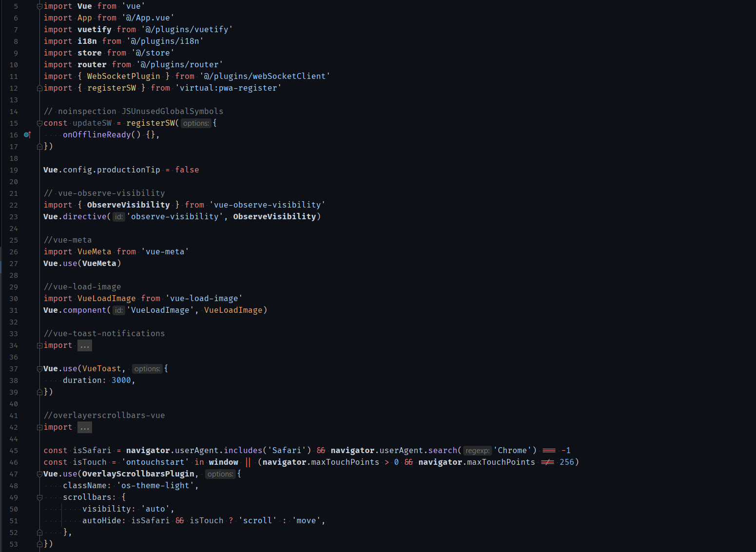The image size is (756, 552).
Task: Expand the folded overlayerscrollbars-vue import
Action: [84, 427]
